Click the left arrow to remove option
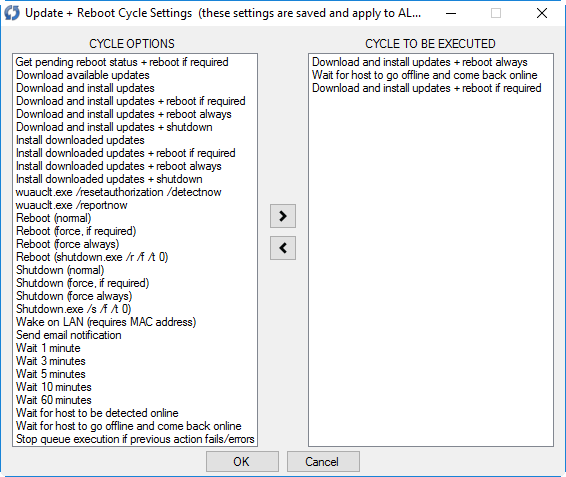 click(283, 248)
